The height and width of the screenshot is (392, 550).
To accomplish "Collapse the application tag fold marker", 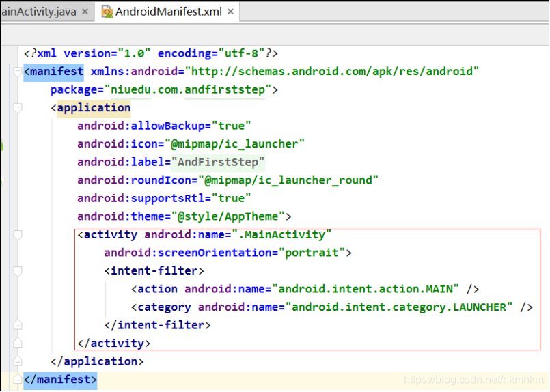I will coord(17,108).
